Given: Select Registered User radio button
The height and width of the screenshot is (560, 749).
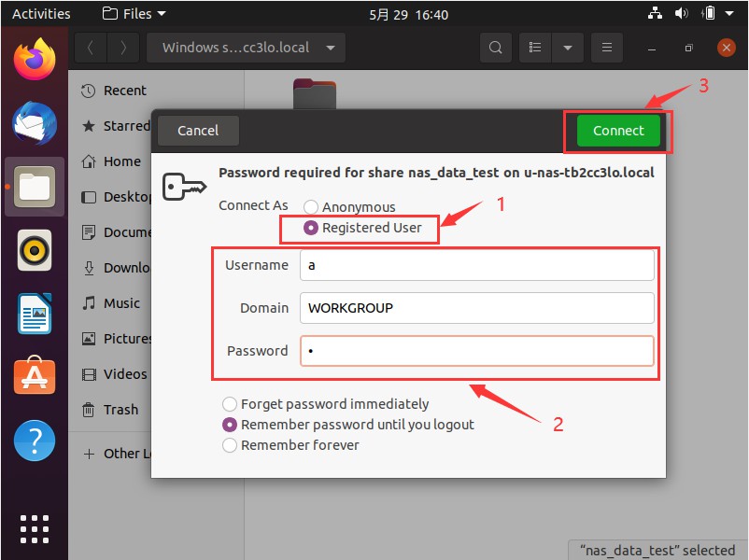Looking at the screenshot, I should 311,228.
